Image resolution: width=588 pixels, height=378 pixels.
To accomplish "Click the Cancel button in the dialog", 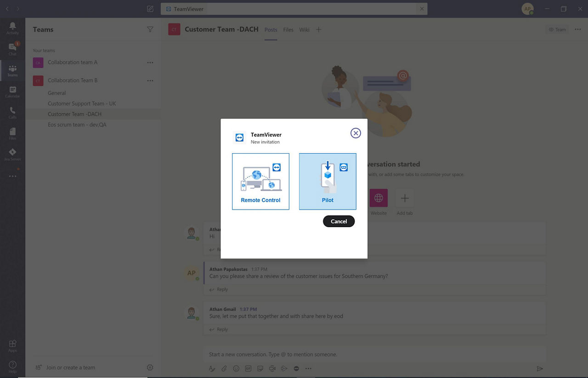I will click(339, 221).
